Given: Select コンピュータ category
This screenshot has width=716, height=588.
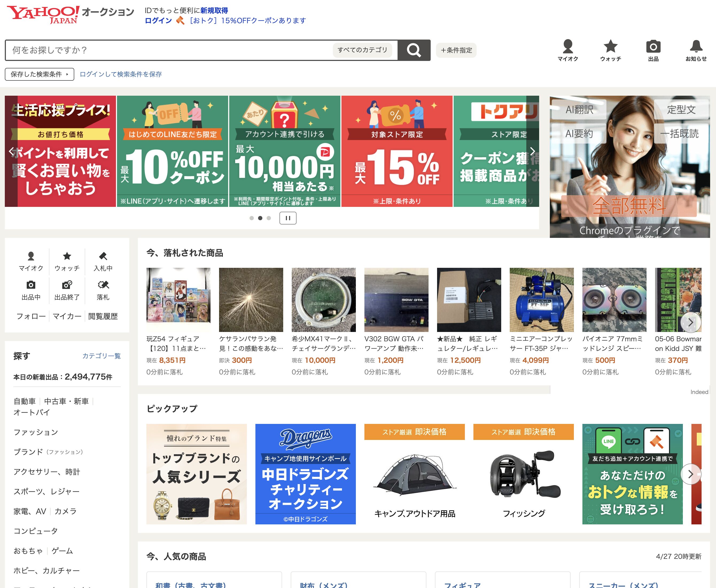Looking at the screenshot, I should click(x=36, y=531).
